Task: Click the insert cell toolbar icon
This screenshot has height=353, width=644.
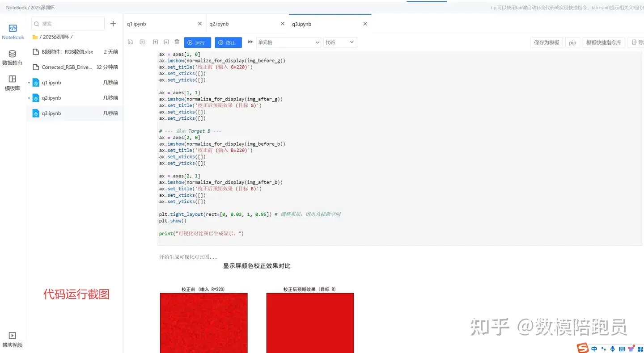Action: (142, 42)
